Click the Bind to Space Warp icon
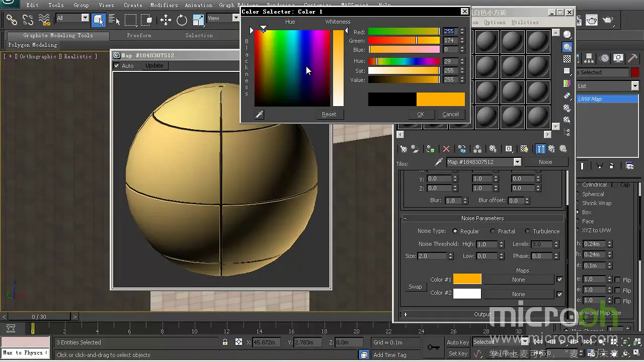Image resolution: width=644 pixels, height=362 pixels. coord(45,20)
